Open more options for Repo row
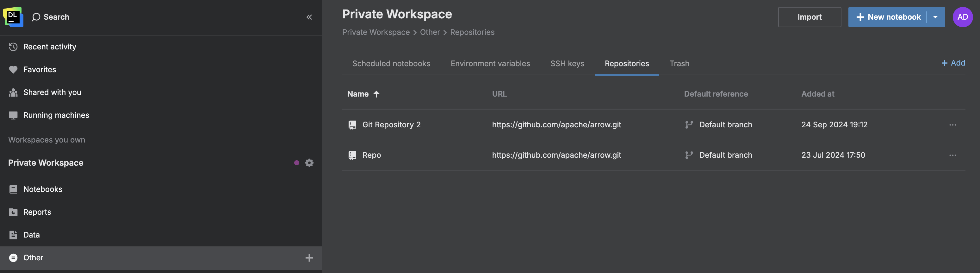Image resolution: width=980 pixels, height=273 pixels. (952, 156)
